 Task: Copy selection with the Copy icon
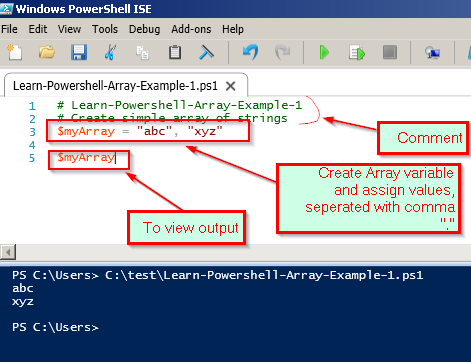142,53
